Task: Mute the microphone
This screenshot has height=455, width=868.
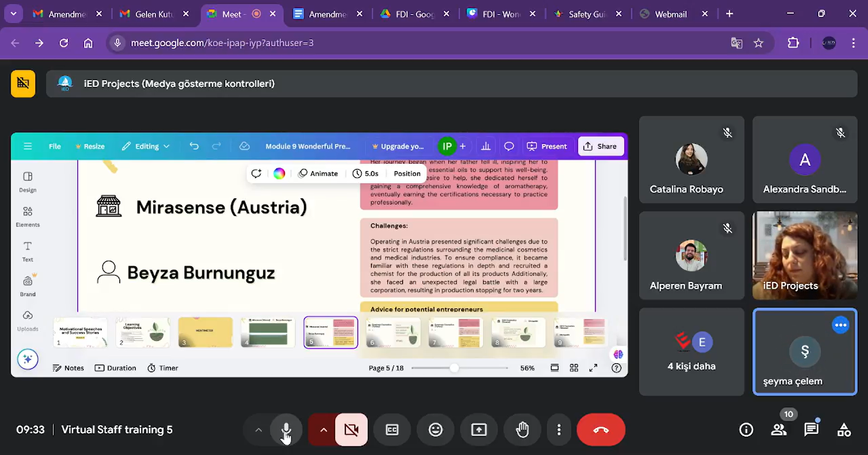Action: click(x=286, y=430)
